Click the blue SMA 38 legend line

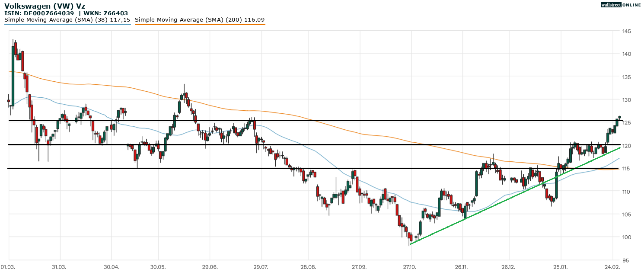[x=67, y=25]
